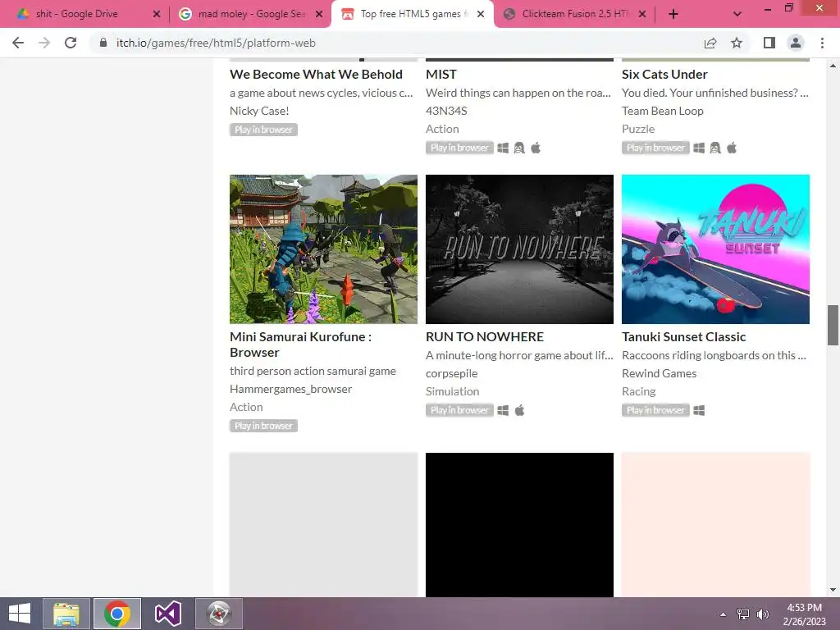Visit corpsepile author page
840x630 pixels.
[452, 373]
